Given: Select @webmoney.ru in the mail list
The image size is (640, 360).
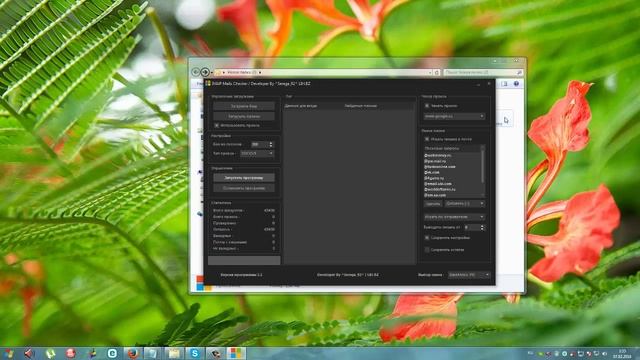Looking at the screenshot, I should coord(438,156).
